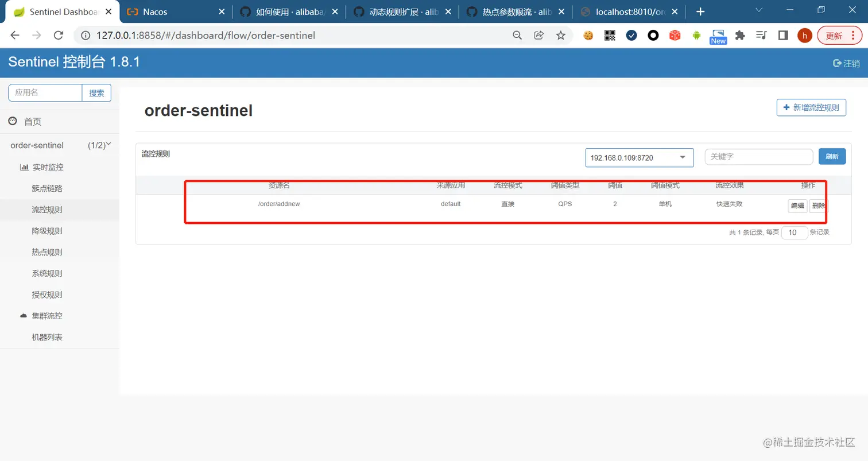Click the 更新 browser update button
The width and height of the screenshot is (868, 461).
click(x=839, y=36)
